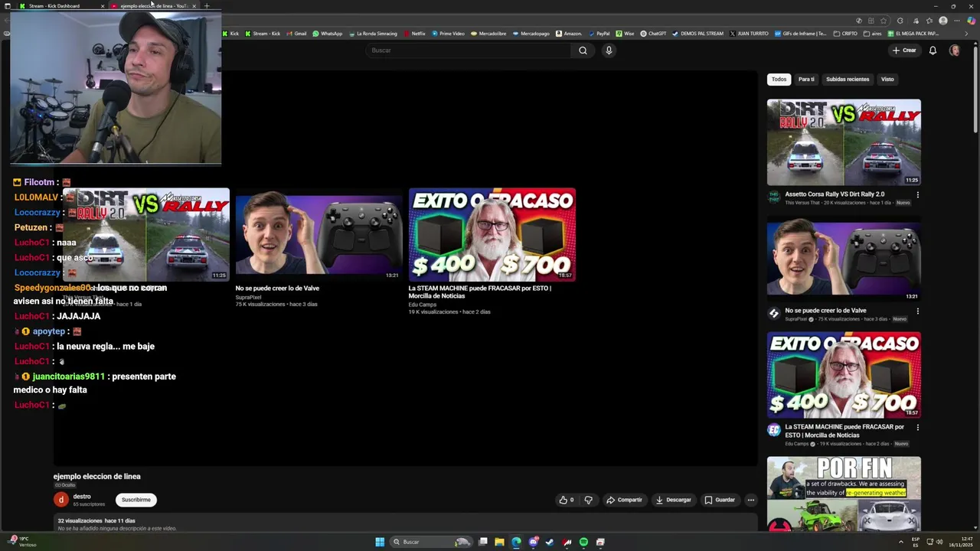The width and height of the screenshot is (980, 551).
Task: Select the Para ti filter chip
Action: click(806, 80)
